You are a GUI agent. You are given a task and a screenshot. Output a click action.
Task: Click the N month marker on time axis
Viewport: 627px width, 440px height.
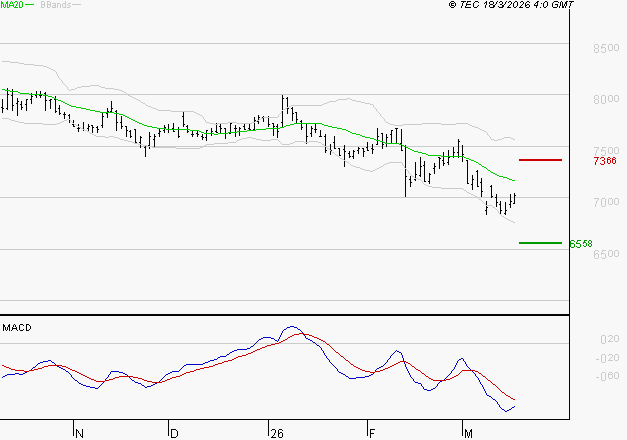click(x=79, y=433)
